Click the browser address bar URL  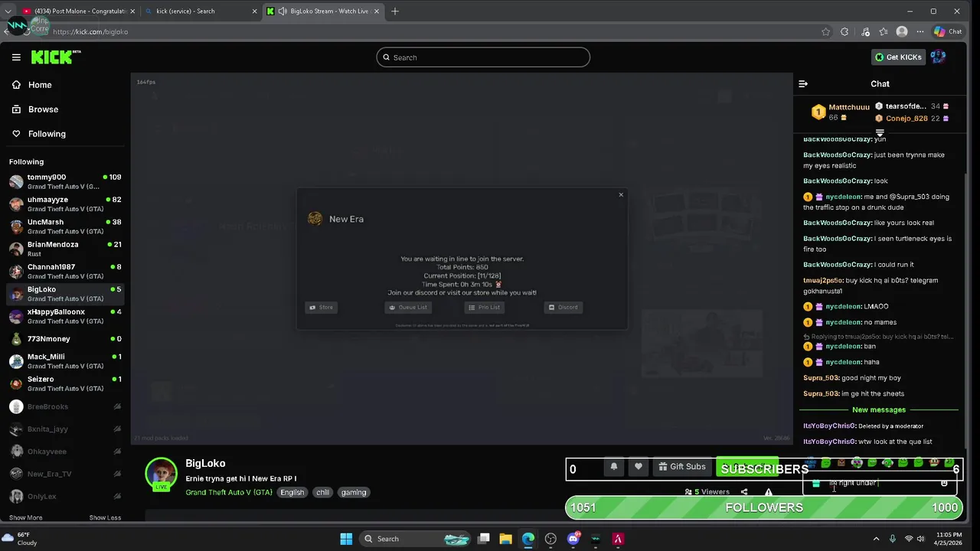90,31
